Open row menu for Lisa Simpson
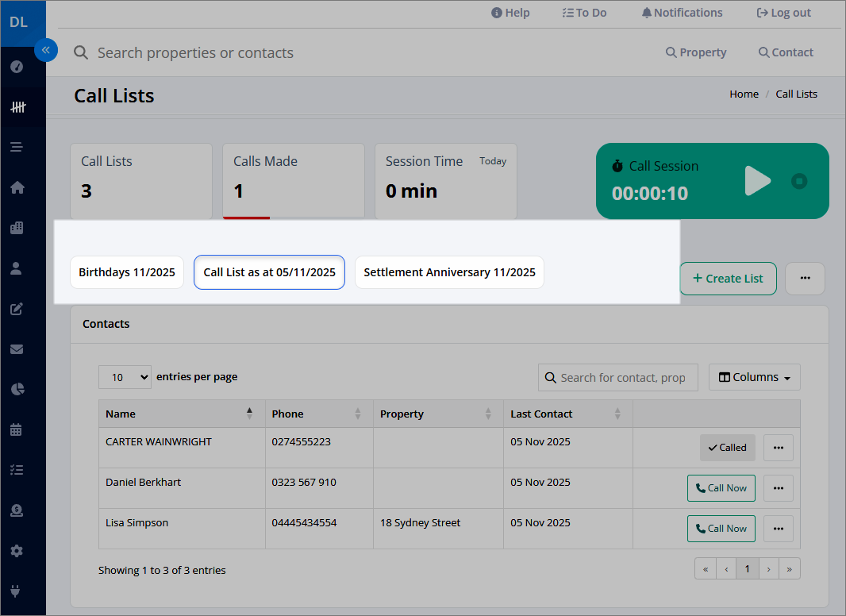 point(778,529)
